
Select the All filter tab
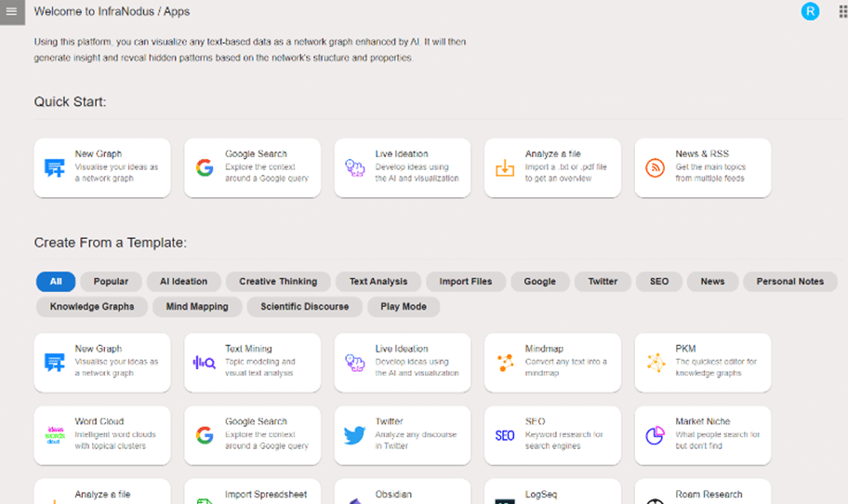56,282
